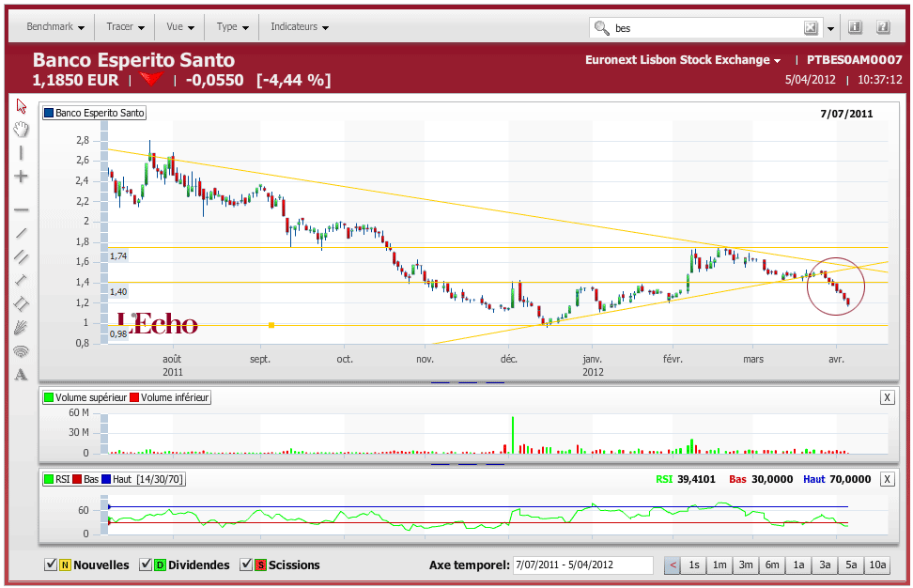This screenshot has height=588, width=913.
Task: Open the info icon button
Action: [x=855, y=27]
